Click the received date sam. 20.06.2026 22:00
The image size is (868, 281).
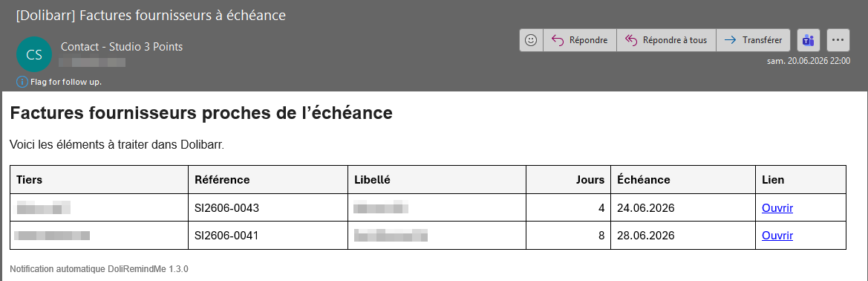coord(808,61)
